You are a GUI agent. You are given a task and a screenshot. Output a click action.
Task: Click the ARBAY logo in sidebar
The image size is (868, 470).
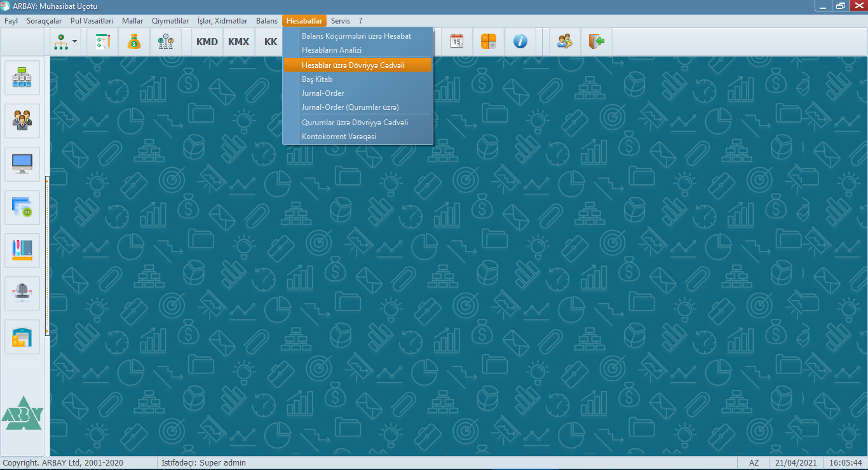pyautogui.click(x=22, y=413)
